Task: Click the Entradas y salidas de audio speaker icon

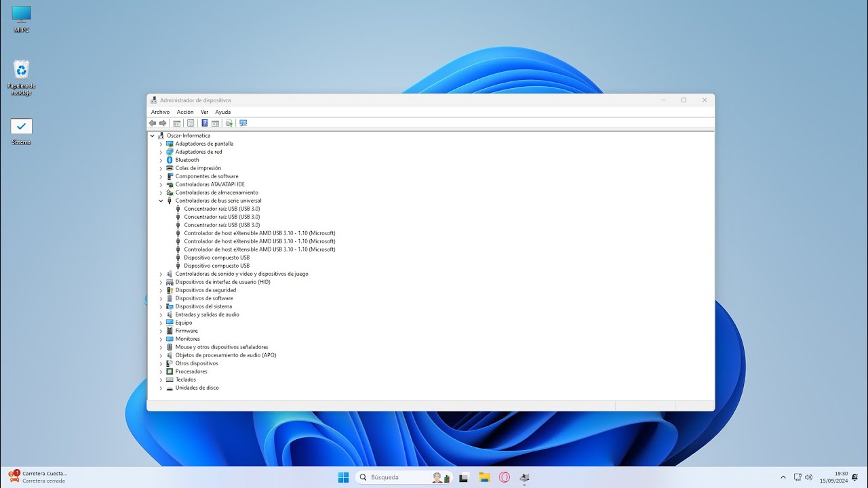Action: pyautogui.click(x=170, y=314)
